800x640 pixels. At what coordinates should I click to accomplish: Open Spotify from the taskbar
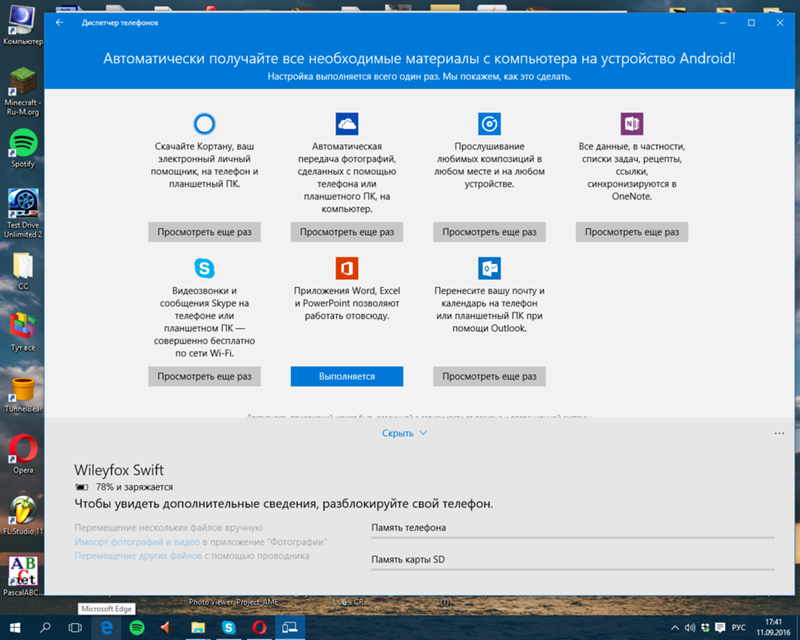tap(137, 628)
